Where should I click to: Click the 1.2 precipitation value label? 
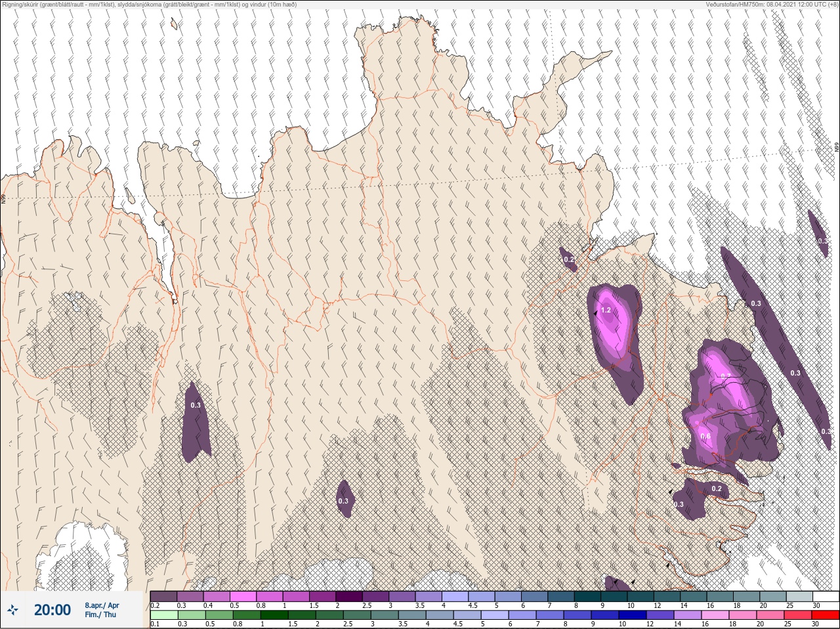(606, 310)
